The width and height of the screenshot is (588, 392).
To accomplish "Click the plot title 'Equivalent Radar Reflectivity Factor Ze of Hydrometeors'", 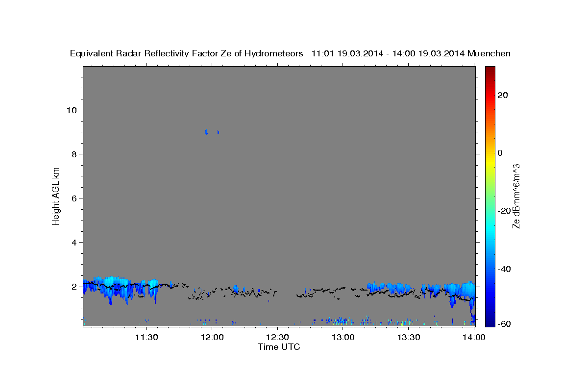I will [187, 53].
